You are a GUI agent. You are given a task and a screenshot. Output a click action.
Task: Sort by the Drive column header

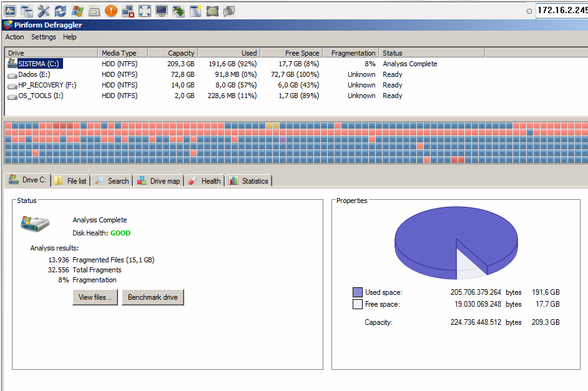point(51,52)
